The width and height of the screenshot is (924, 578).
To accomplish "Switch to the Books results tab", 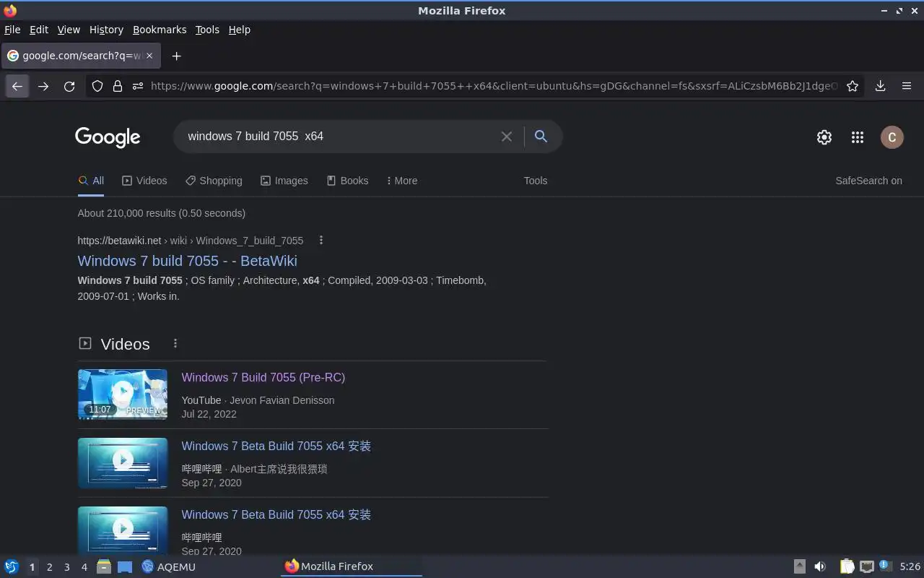I will click(347, 181).
